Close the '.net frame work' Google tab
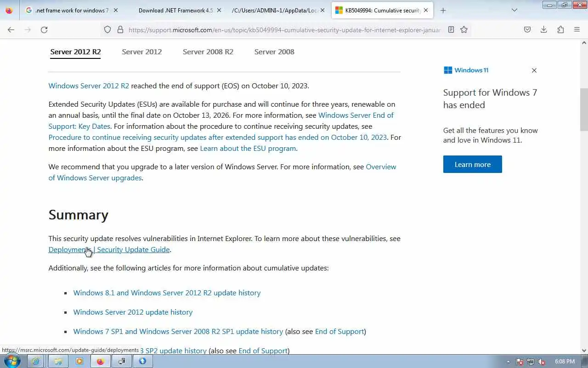Viewport: 588px width, 368px height. pos(115,10)
